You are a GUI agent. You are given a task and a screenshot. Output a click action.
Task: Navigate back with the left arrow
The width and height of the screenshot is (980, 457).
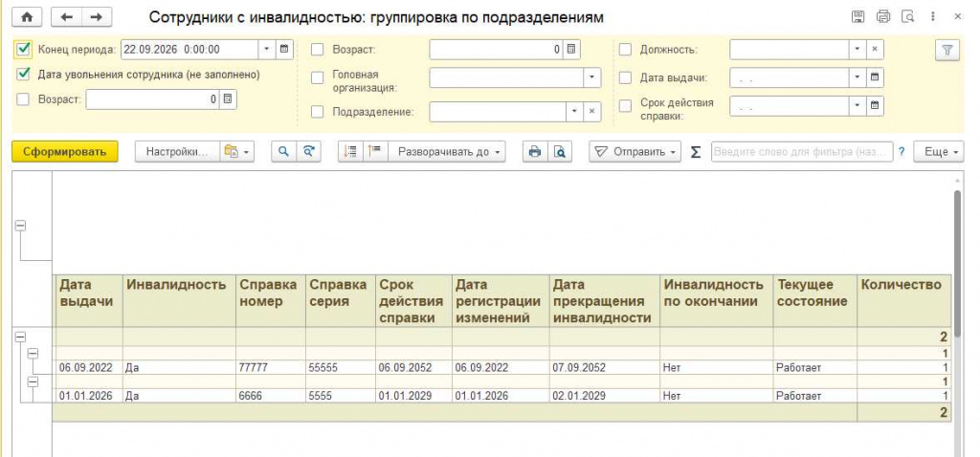click(66, 17)
